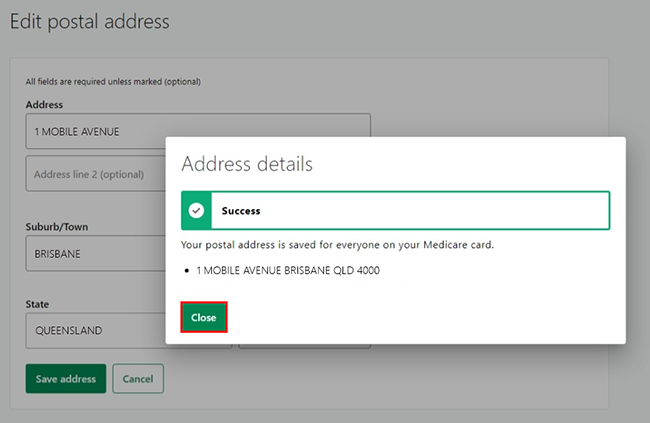Viewport: 650px width, 423px height.
Task: Click the Address field label
Action: coord(44,104)
